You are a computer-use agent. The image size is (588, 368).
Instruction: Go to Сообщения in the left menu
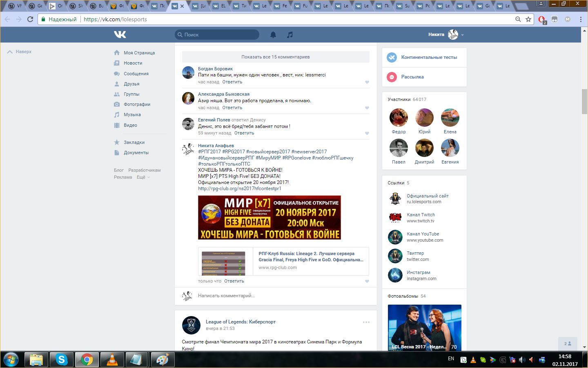coord(136,74)
